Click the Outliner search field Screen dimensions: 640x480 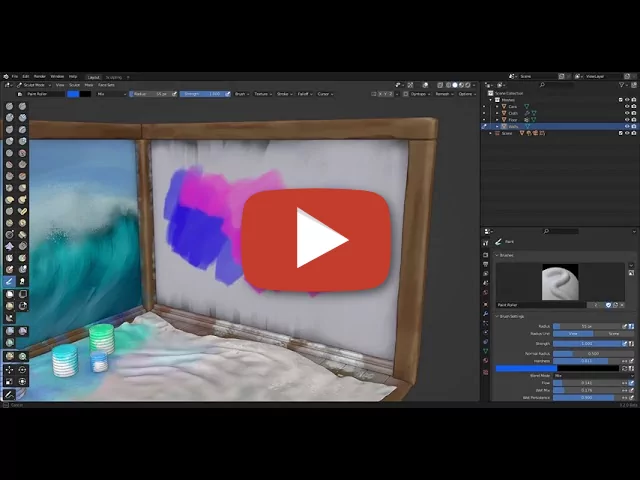558,85
